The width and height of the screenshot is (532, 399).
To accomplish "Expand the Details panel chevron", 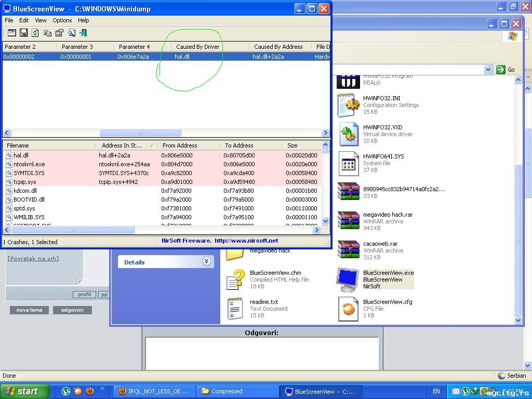I will pyautogui.click(x=206, y=261).
